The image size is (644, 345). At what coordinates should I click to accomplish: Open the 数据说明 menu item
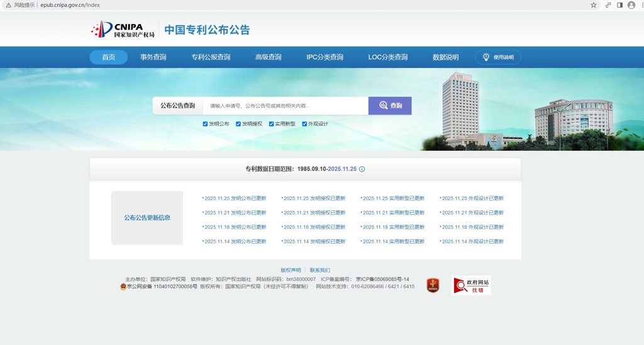click(x=446, y=57)
